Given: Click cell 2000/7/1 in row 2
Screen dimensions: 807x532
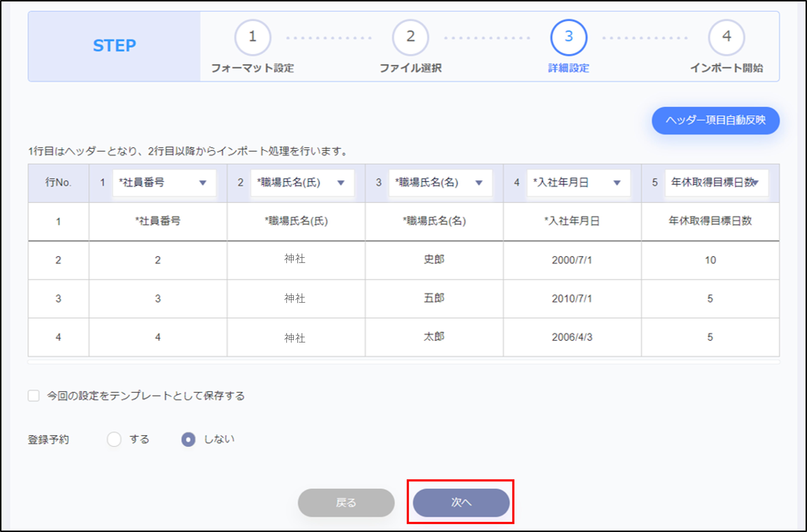Looking at the screenshot, I should click(572, 260).
